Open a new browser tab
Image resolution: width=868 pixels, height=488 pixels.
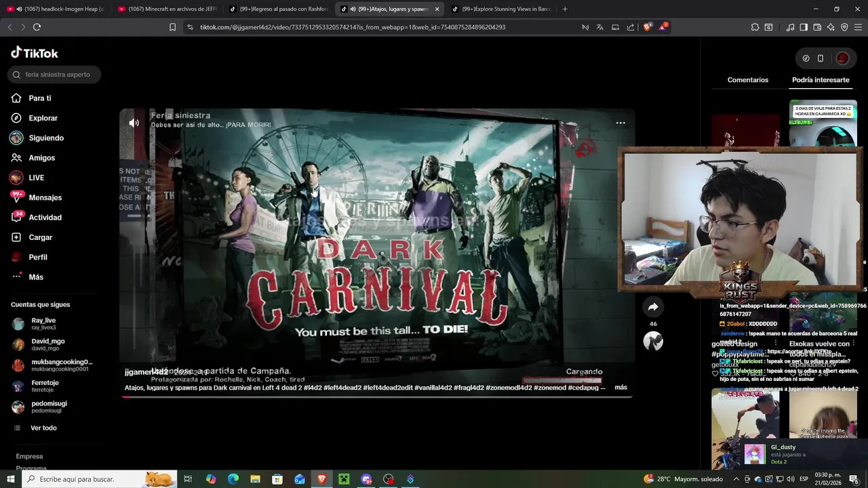tap(565, 9)
